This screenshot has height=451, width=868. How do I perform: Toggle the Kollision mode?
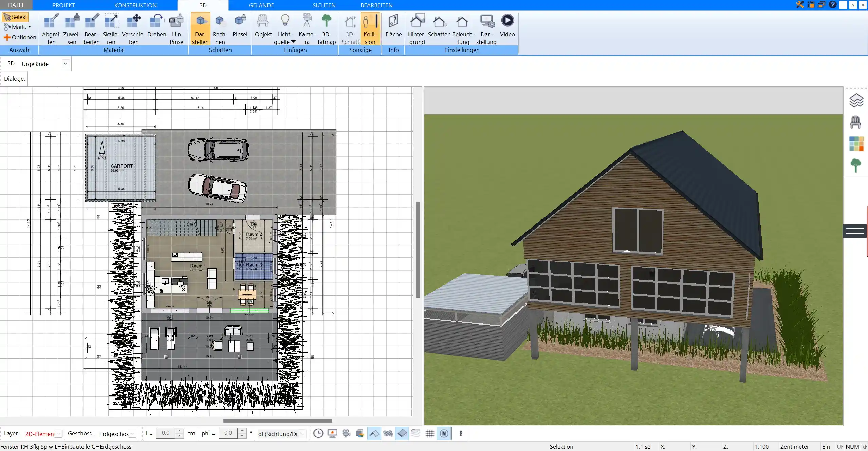[370, 29]
